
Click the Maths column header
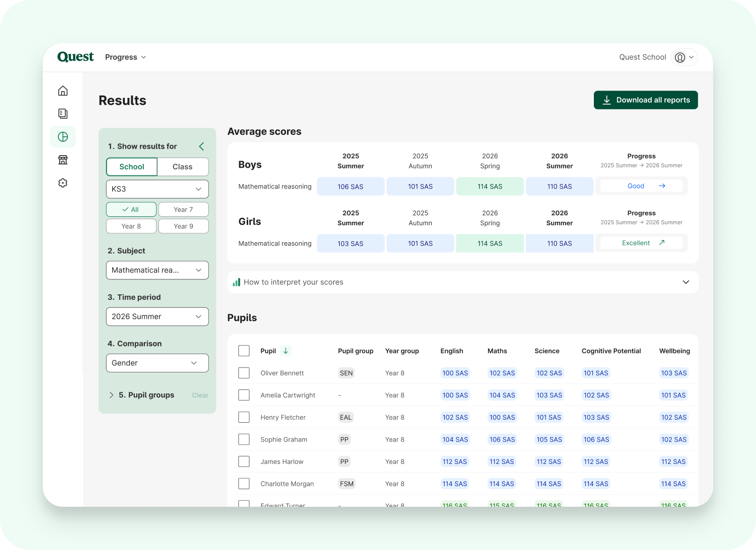coord(497,351)
